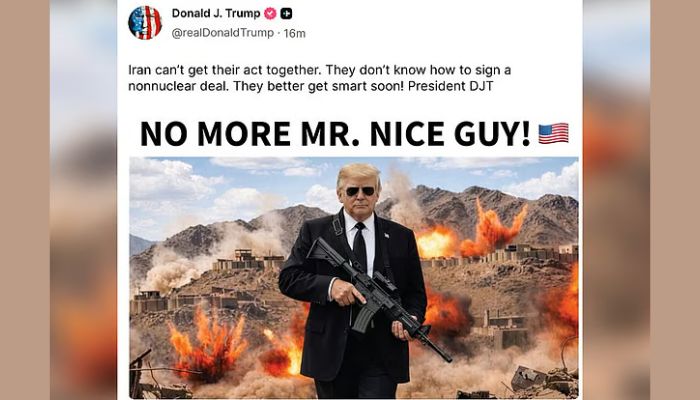The width and height of the screenshot is (700, 400).
Task: Click the black plus badge icon
Action: (x=286, y=14)
